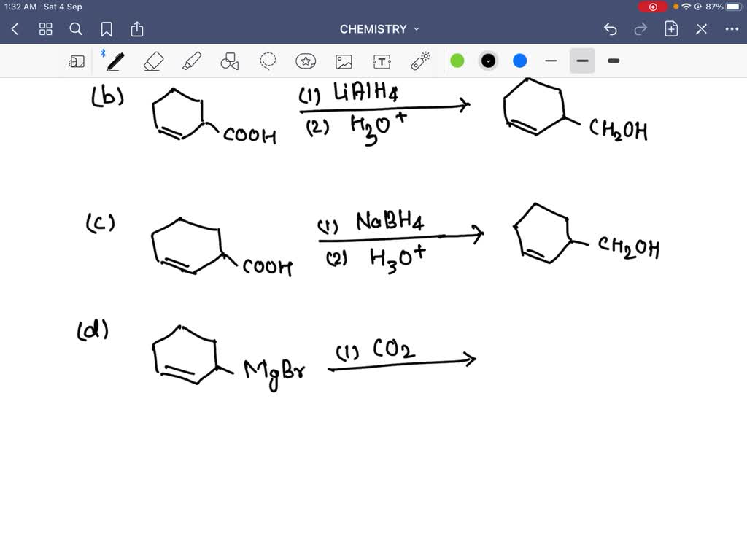
Task: Switch to the thick stroke width
Action: [x=613, y=61]
